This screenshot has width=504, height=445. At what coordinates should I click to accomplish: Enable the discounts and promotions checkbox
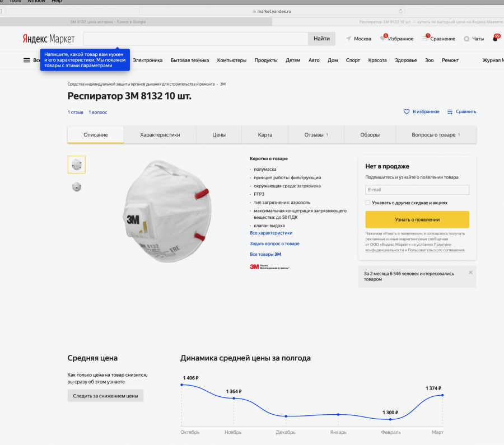click(x=368, y=203)
